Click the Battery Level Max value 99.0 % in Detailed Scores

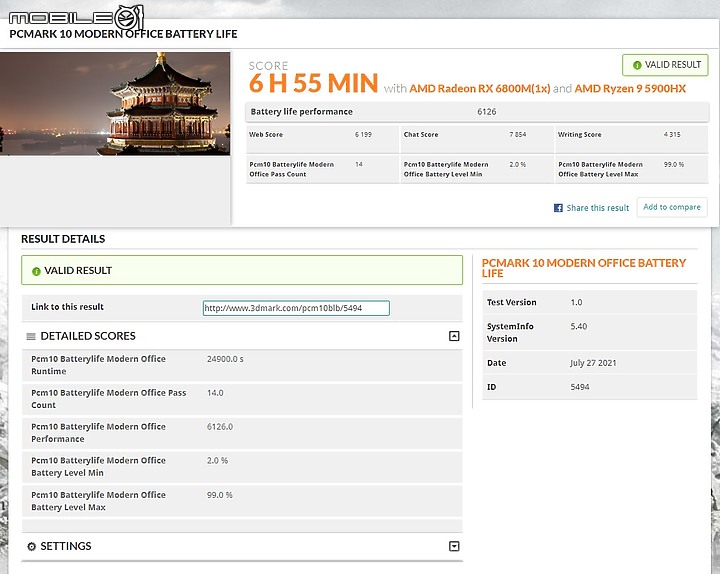tap(219, 495)
